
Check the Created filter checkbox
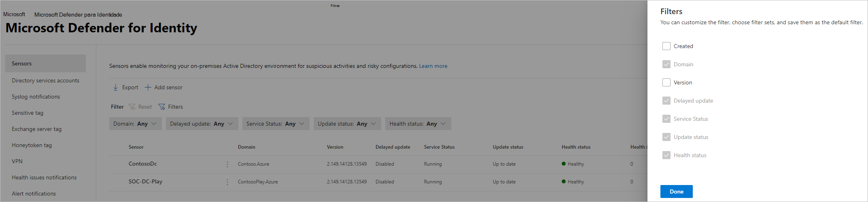666,46
